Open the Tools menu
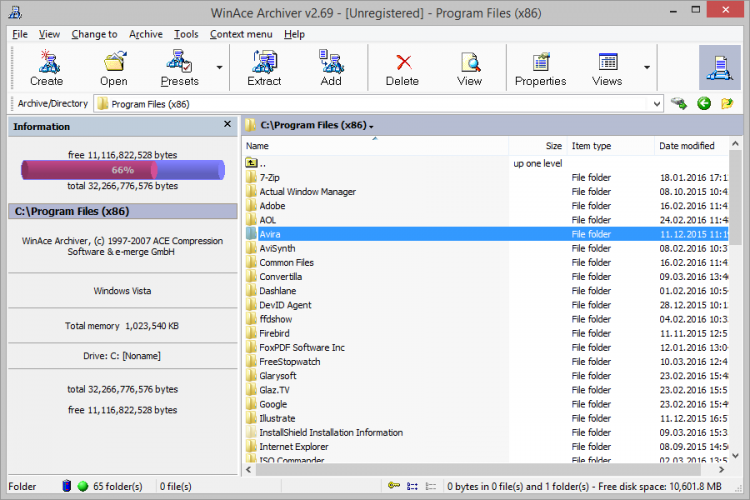Screen dimensions: 750x500 click(x=186, y=34)
